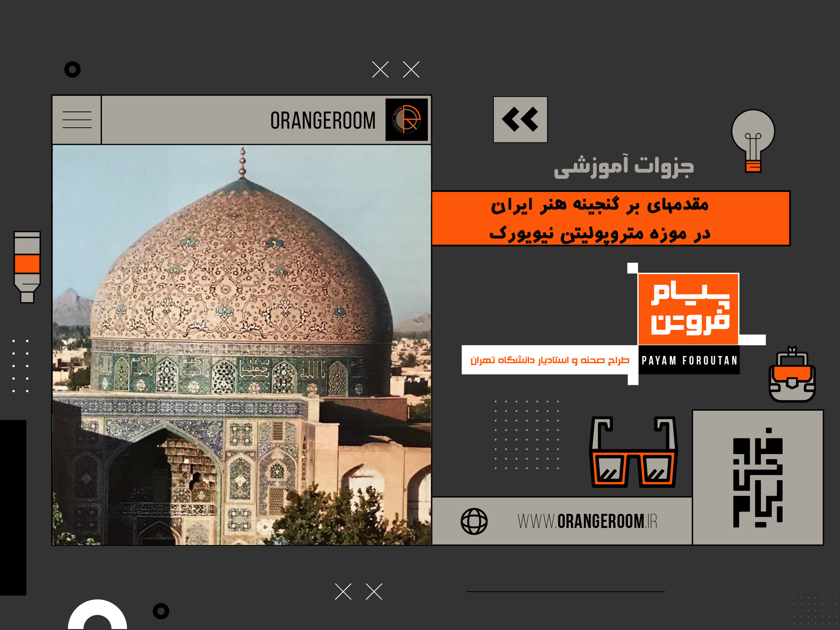This screenshot has height=630, width=840.
Task: Click the white Persian subtitle strip
Action: 550,360
